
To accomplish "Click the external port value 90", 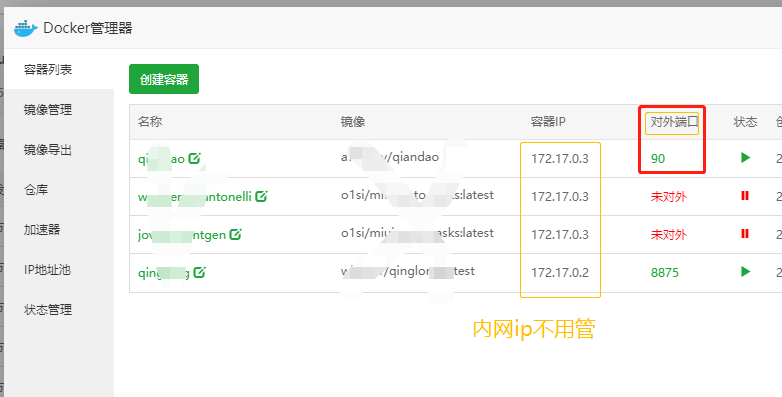I will 658,159.
